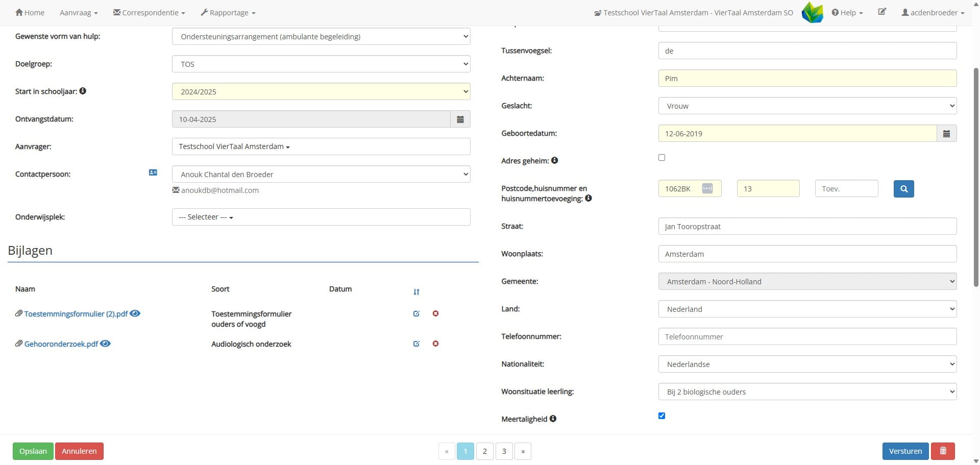Viewport: 980px width, 465px height.
Task: Click the huisnummer field containing 13
Action: (768, 188)
